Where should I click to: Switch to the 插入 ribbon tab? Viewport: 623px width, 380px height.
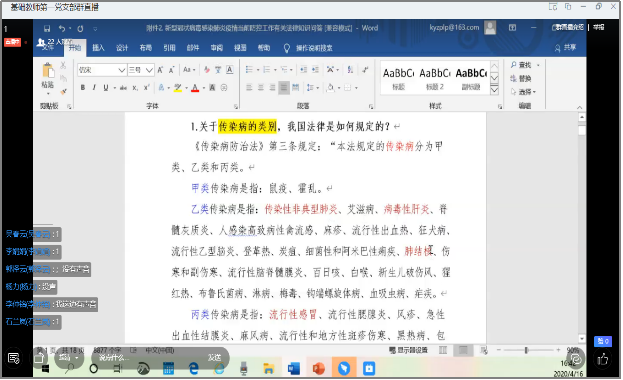[x=98, y=48]
